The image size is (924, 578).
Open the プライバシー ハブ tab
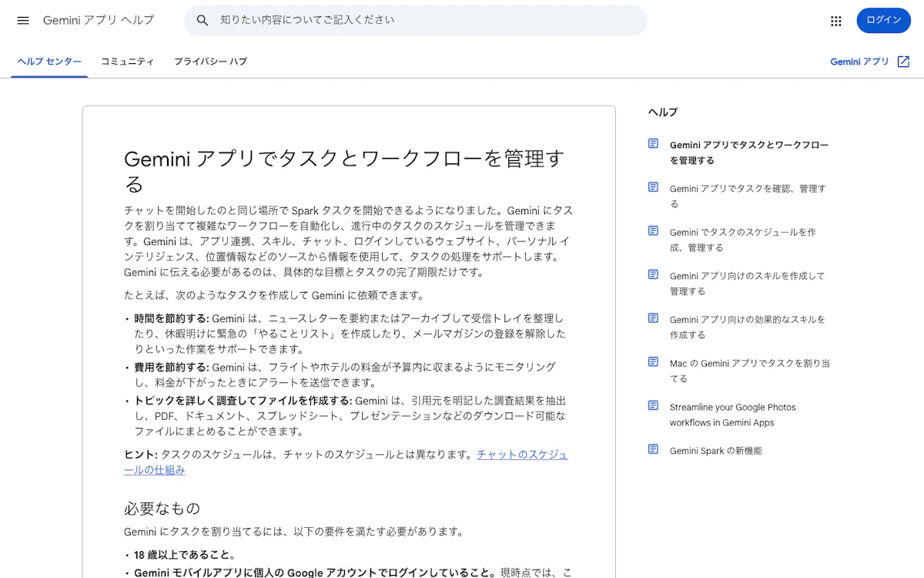pyautogui.click(x=210, y=62)
